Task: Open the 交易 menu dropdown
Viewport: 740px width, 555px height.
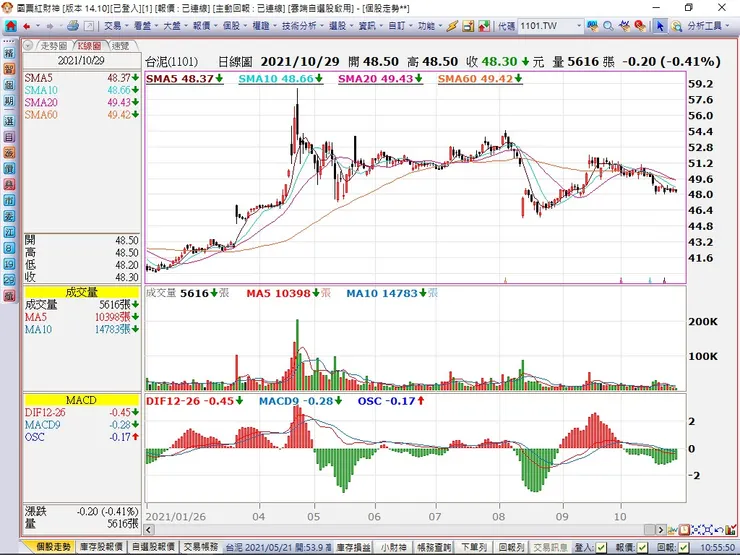Action: [x=116, y=26]
